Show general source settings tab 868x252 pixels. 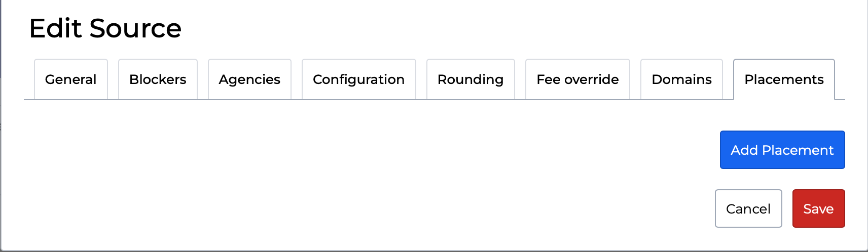pyautogui.click(x=70, y=79)
